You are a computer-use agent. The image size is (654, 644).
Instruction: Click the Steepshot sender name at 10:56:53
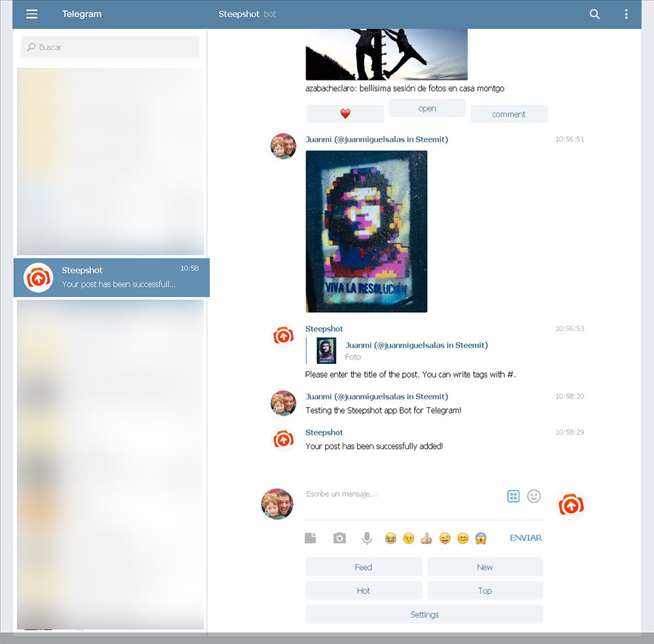pos(324,329)
